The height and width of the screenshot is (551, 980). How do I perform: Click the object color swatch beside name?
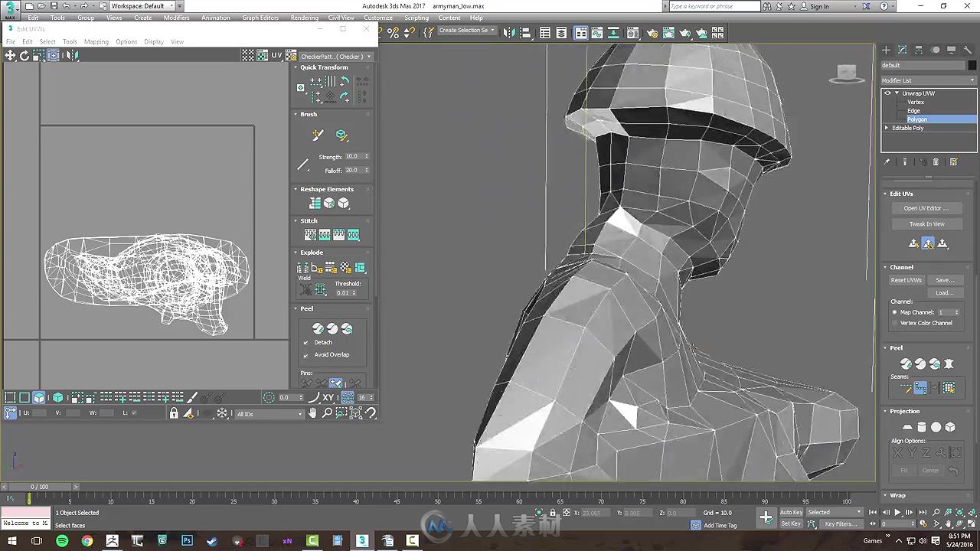pos(971,66)
